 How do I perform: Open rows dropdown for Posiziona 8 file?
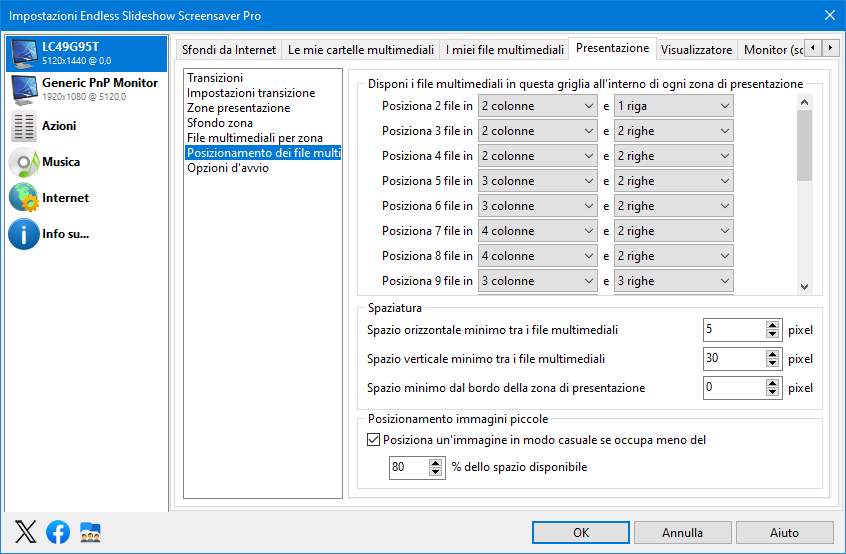[673, 256]
